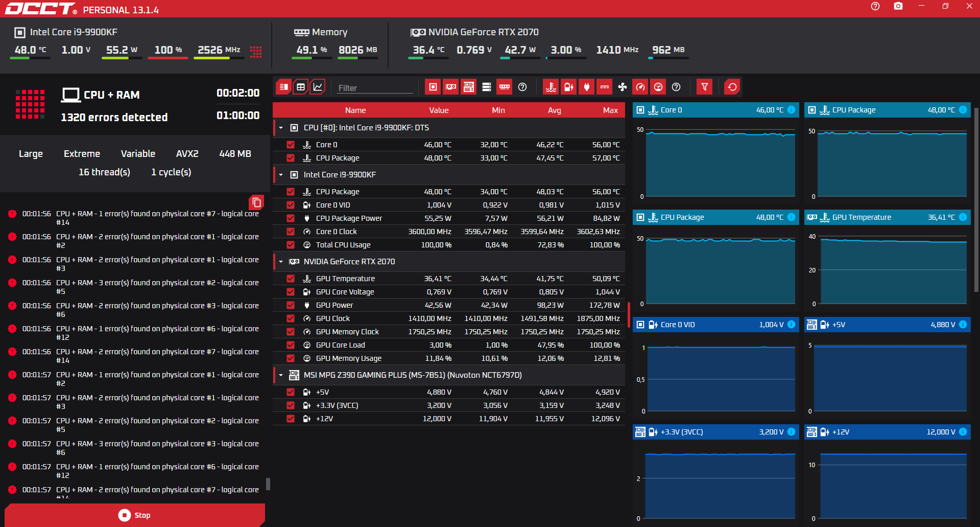Uncheck the CPU Package Power checkbox
The width and height of the screenshot is (980, 527).
[x=291, y=218]
